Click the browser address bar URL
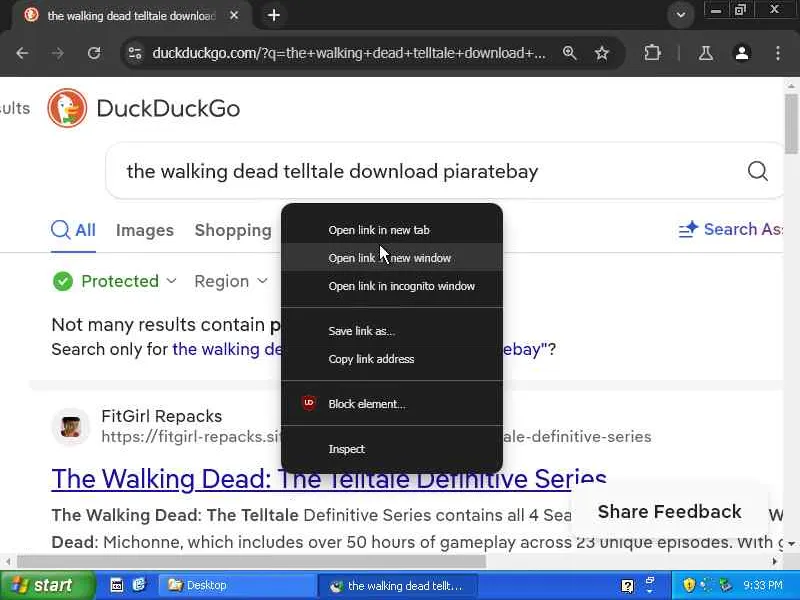800x600 pixels. click(x=349, y=53)
